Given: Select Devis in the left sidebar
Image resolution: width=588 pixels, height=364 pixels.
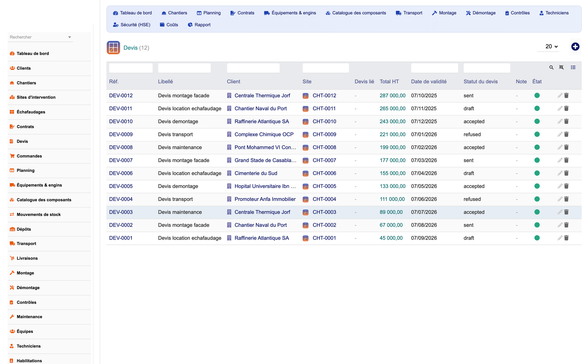Looking at the screenshot, I should pos(22,141).
